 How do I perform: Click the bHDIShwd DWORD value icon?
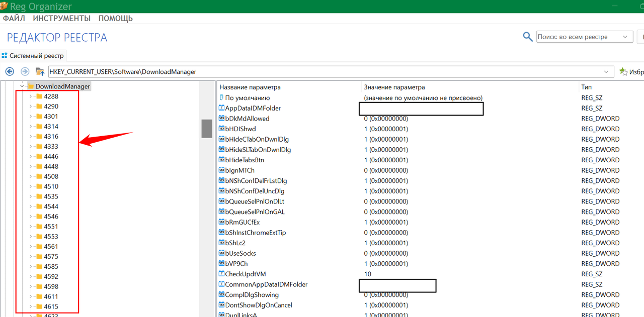point(221,129)
